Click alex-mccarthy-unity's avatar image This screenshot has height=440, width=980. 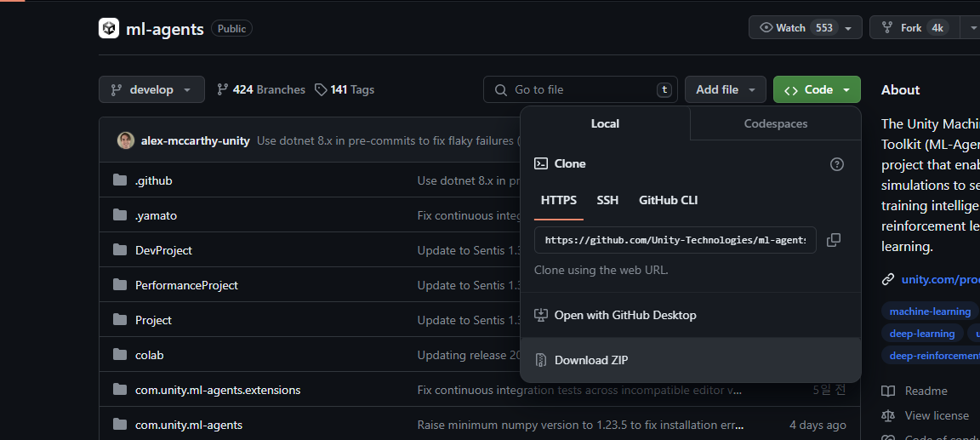(126, 140)
